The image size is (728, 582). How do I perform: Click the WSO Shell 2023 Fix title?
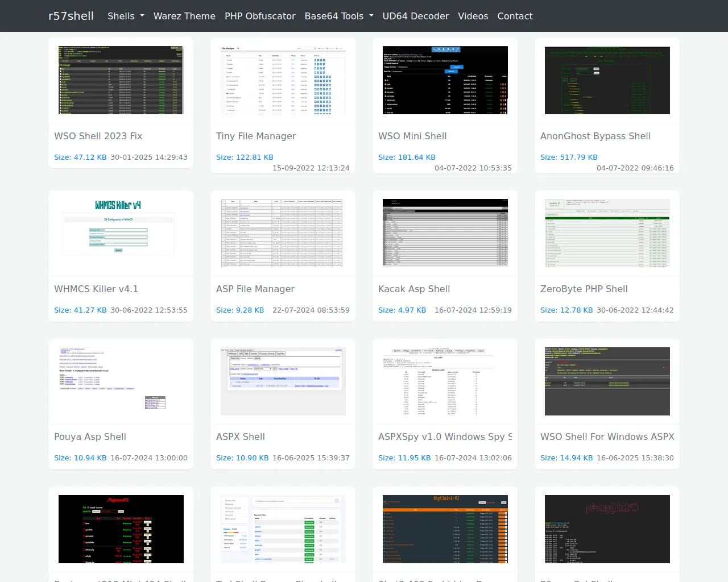tap(98, 136)
